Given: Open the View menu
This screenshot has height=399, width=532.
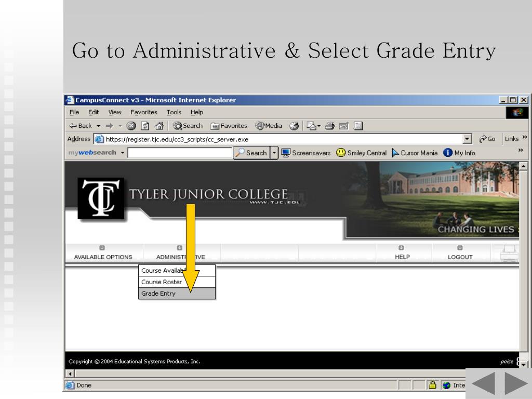Looking at the screenshot, I should click(115, 112).
